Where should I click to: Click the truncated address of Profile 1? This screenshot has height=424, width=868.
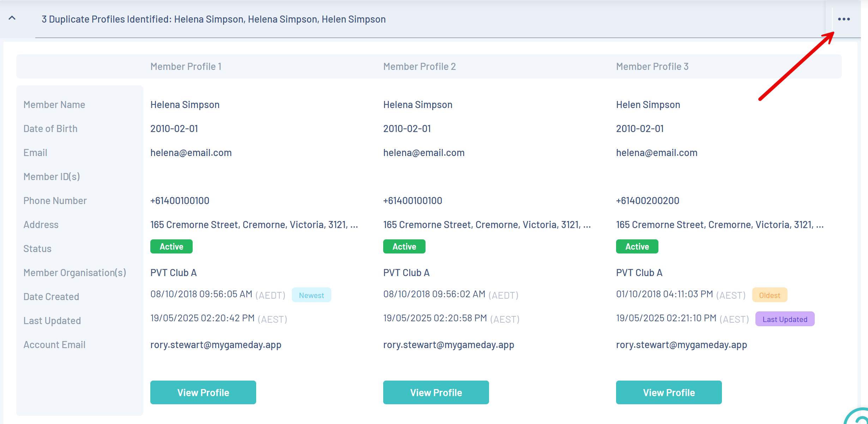point(254,225)
